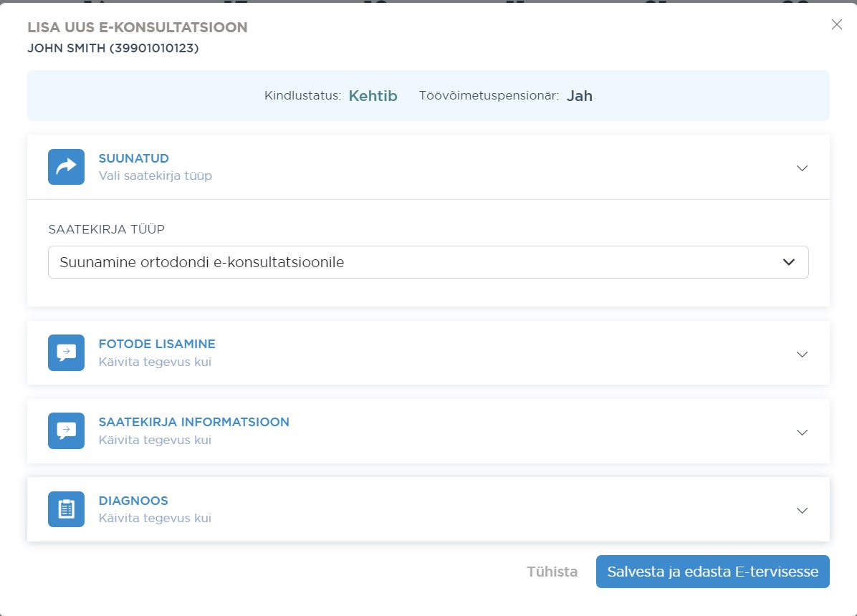Open the FOTODE LISAMINE heading

157,344
